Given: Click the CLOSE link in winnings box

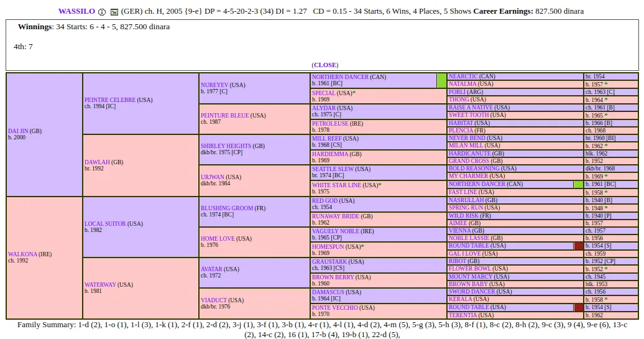Looking at the screenshot, I should (325, 65).
